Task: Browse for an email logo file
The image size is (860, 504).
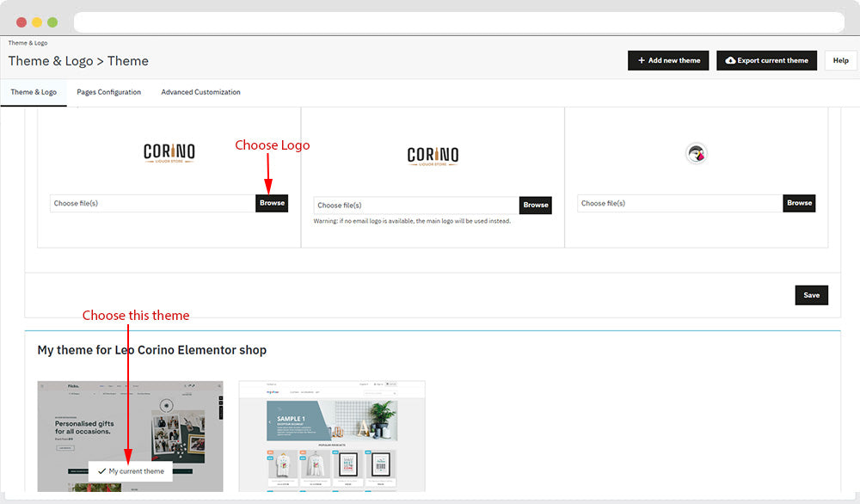Action: pos(536,205)
